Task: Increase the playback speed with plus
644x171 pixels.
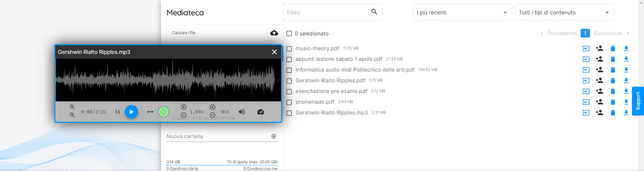Action: 183,107
